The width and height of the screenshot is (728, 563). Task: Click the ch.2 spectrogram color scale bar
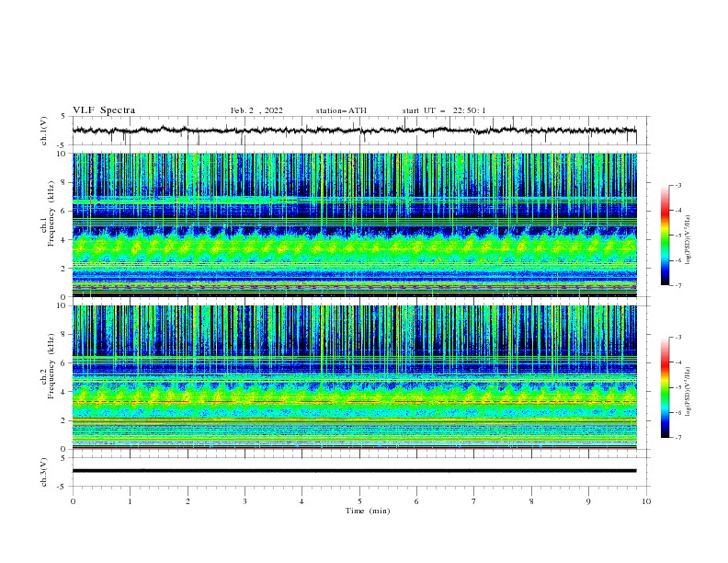[x=665, y=387]
